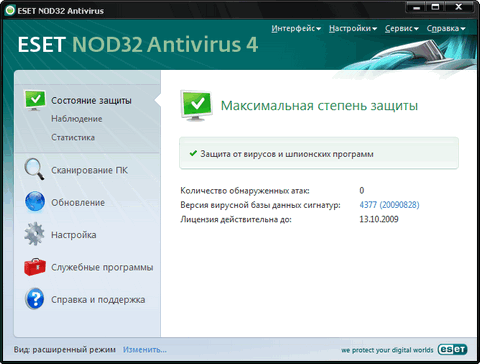
Task: Click the magnifying glass scan icon
Action: 34,169
